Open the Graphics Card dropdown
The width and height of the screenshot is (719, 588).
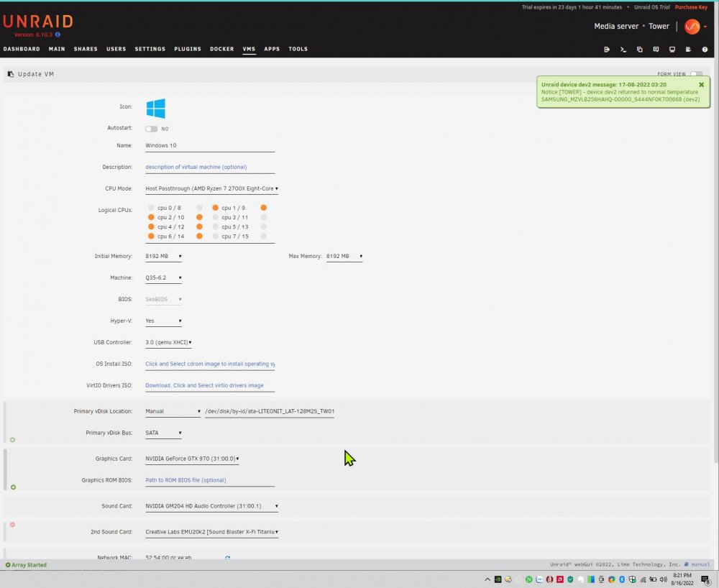[x=192, y=459]
